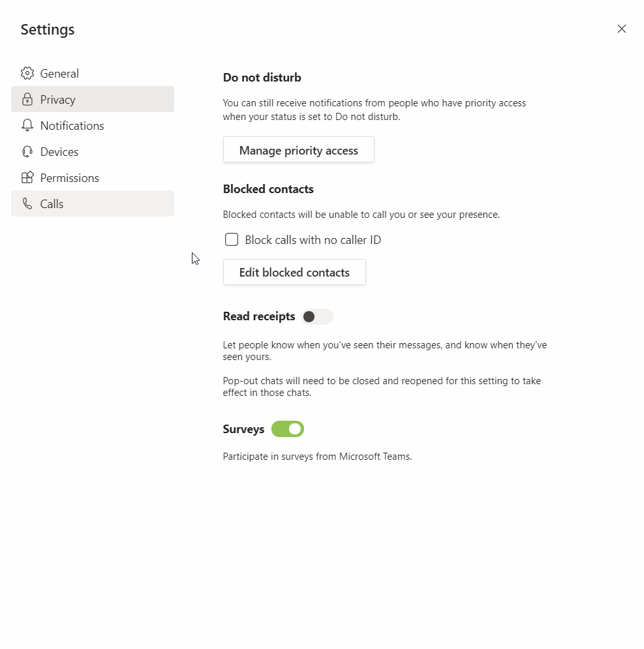Click the General gear icon

27,73
